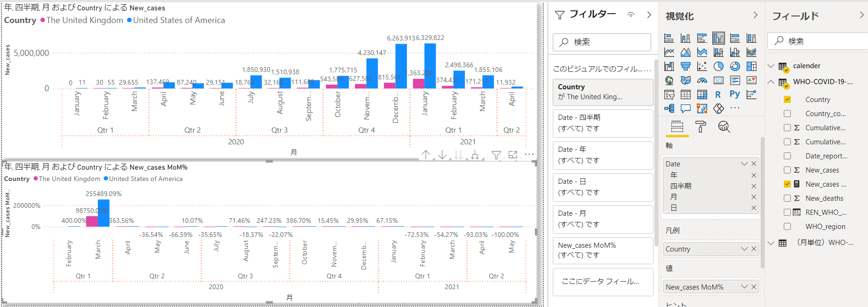Viewport: 868px width, 307px height.
Task: Pick the waterfall chart visual
Action: coord(669,66)
